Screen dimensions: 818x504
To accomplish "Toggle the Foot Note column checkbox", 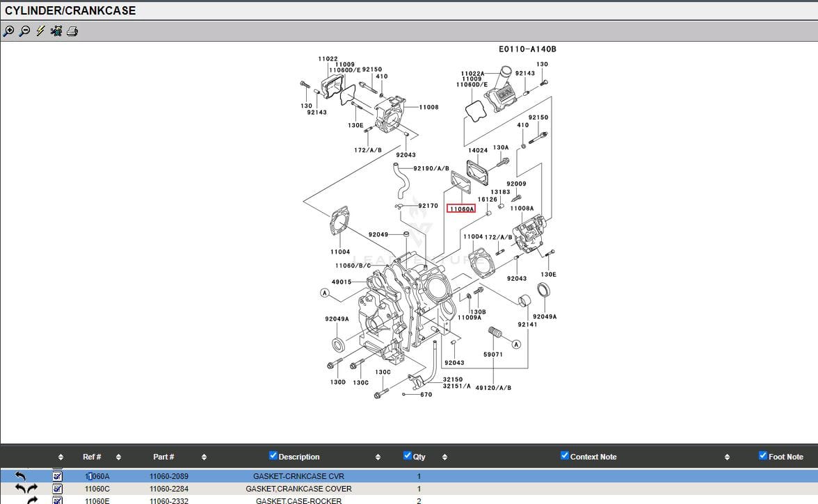I will pyautogui.click(x=763, y=456).
